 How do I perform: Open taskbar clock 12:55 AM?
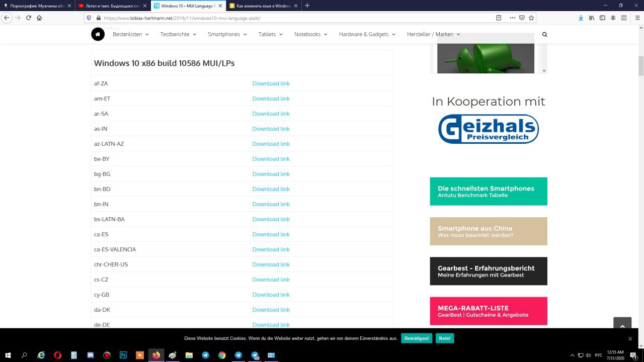click(x=615, y=355)
